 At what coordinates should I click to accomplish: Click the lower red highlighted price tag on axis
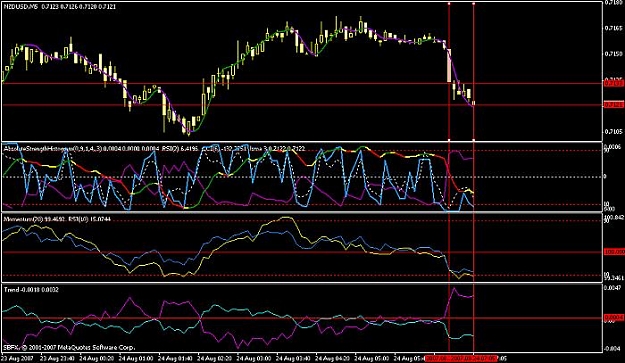pyautogui.click(x=614, y=105)
